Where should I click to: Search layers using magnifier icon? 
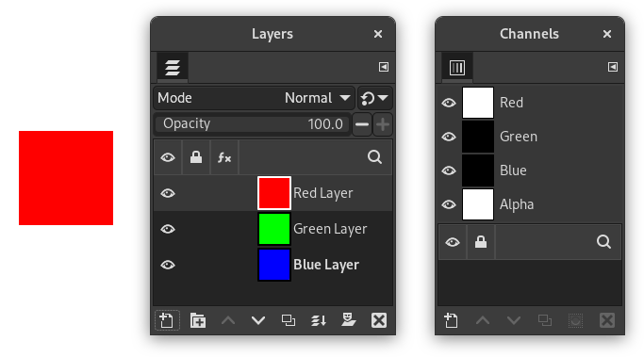coord(374,157)
